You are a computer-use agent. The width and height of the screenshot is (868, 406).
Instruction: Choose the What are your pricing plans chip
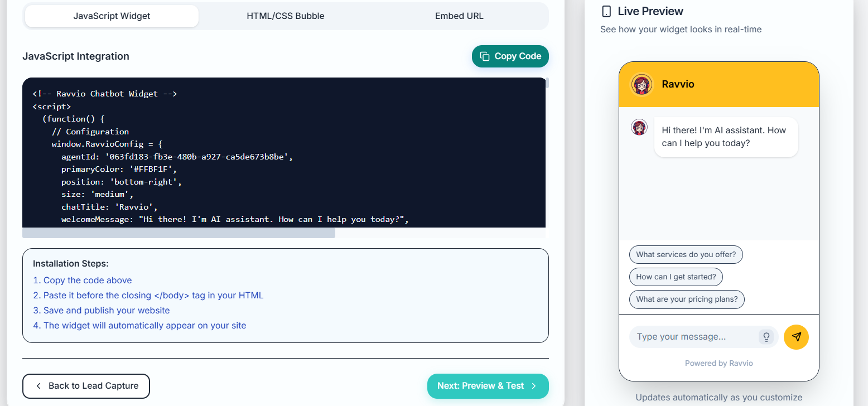(687, 299)
